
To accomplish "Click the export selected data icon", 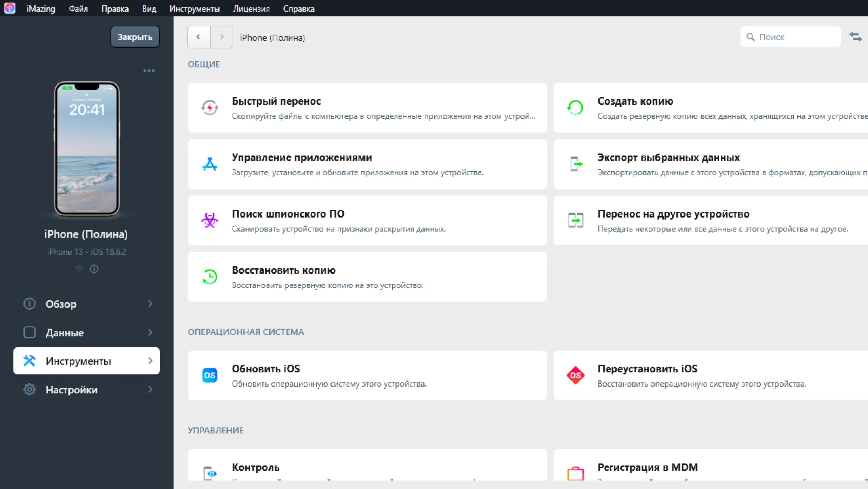I will tap(575, 164).
